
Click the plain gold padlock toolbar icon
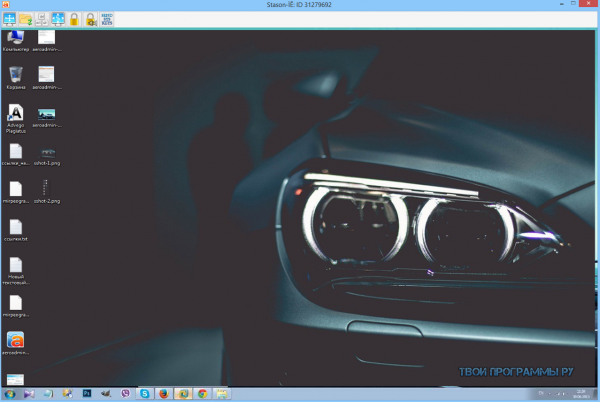point(74,19)
